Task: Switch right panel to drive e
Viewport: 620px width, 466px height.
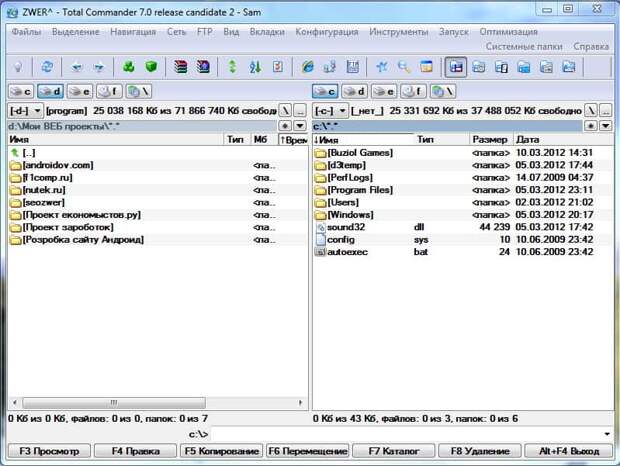Action: [x=384, y=92]
